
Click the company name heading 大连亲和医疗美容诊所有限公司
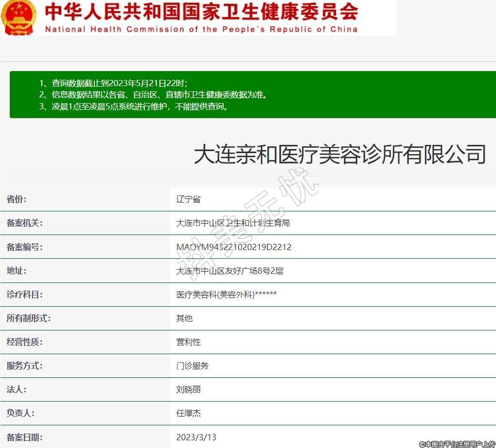coord(340,154)
